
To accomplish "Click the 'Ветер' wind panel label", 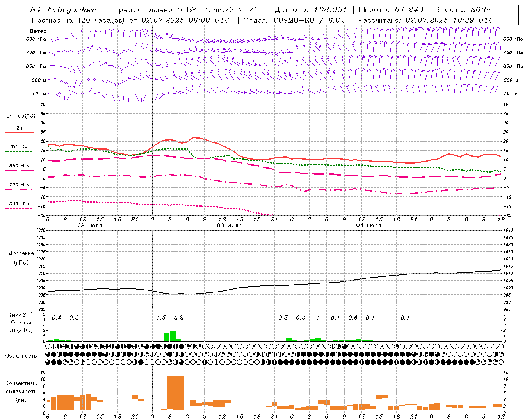I will coord(38,31).
